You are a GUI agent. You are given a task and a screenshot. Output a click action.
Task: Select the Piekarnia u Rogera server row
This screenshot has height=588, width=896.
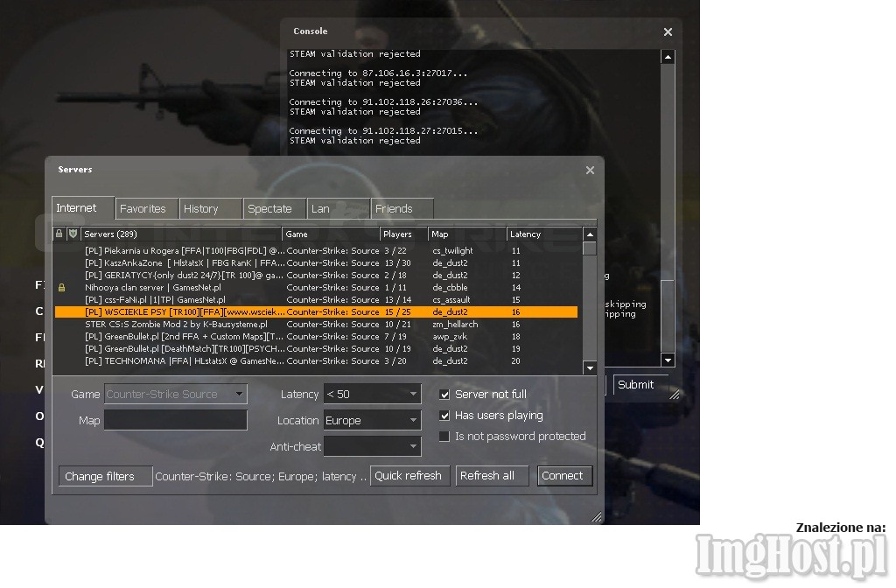[x=316, y=250]
